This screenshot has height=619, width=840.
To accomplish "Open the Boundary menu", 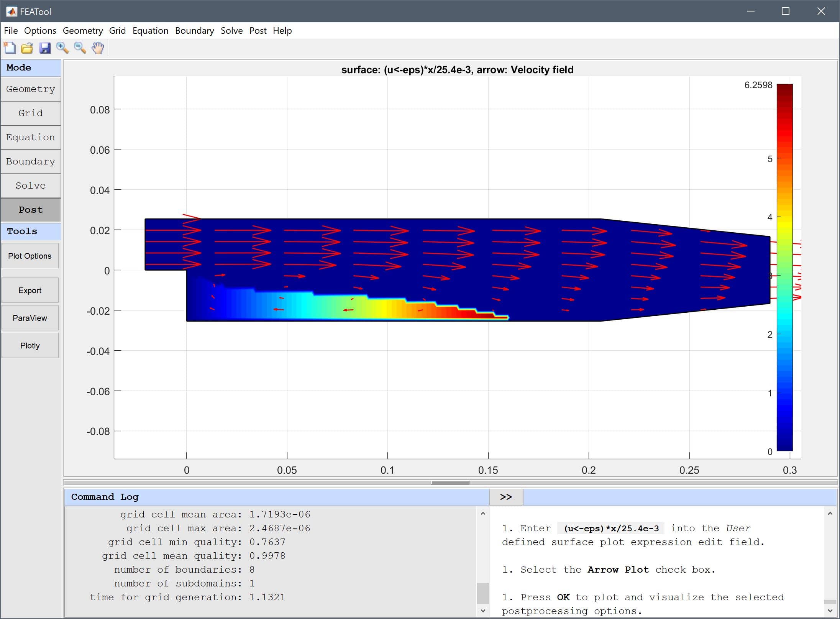I will click(195, 31).
